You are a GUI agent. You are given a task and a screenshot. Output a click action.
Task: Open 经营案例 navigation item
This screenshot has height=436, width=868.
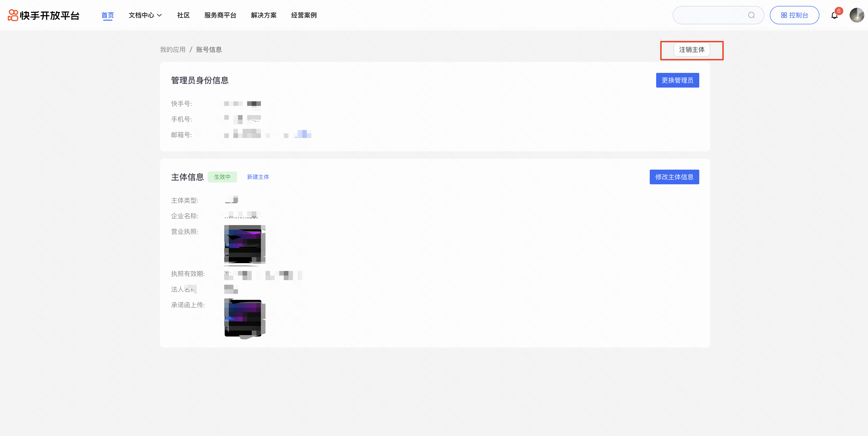click(304, 15)
